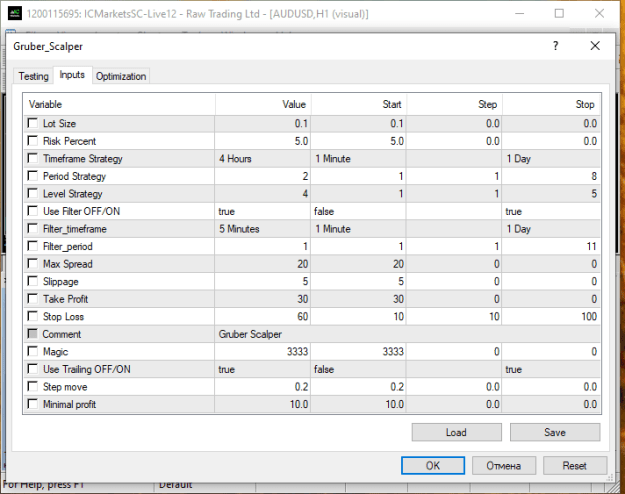Tick the Filter_timeframe checkbox
Image resolution: width=625 pixels, height=494 pixels.
tap(33, 228)
